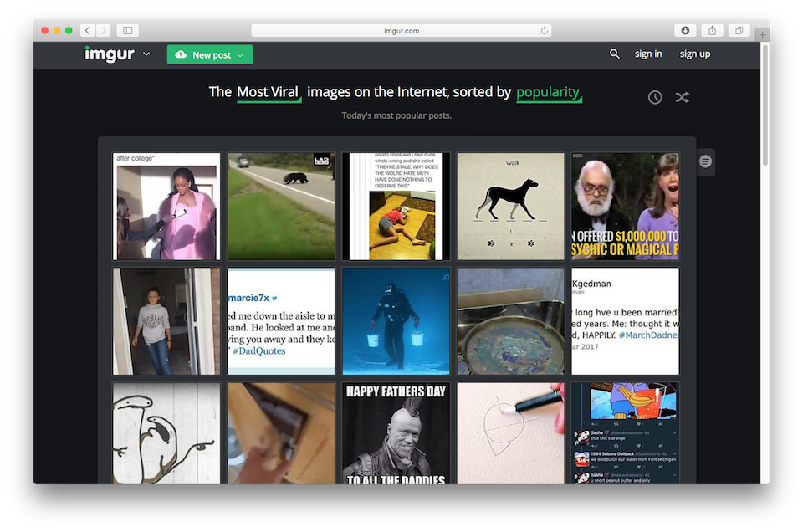Open the scuba diver with buckets post

click(396, 321)
